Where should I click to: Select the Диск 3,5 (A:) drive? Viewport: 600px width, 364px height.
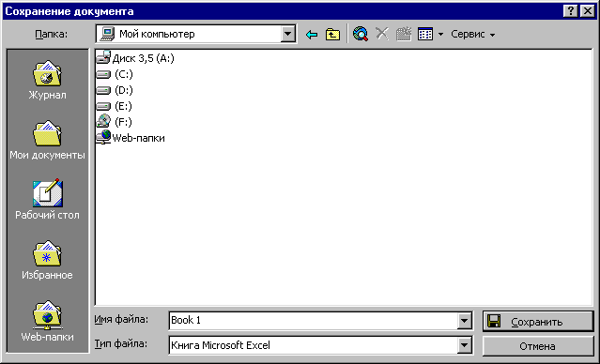tap(135, 58)
